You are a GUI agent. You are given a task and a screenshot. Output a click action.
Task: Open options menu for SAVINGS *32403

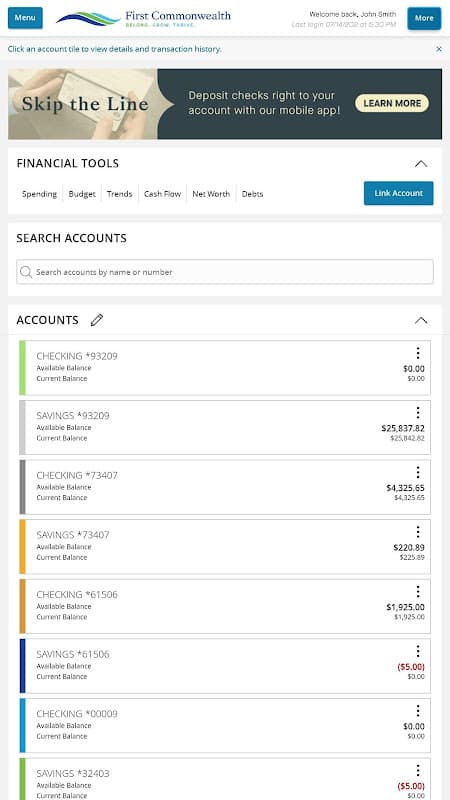418,771
